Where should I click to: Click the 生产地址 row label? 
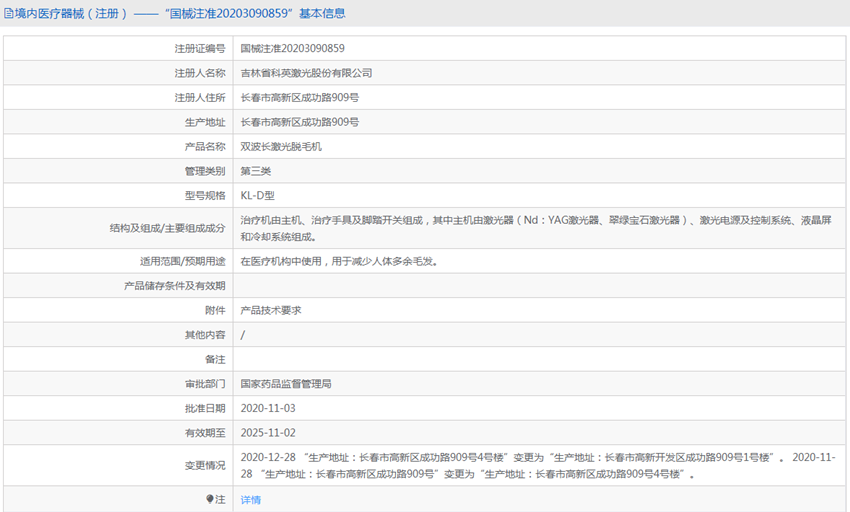(204, 122)
